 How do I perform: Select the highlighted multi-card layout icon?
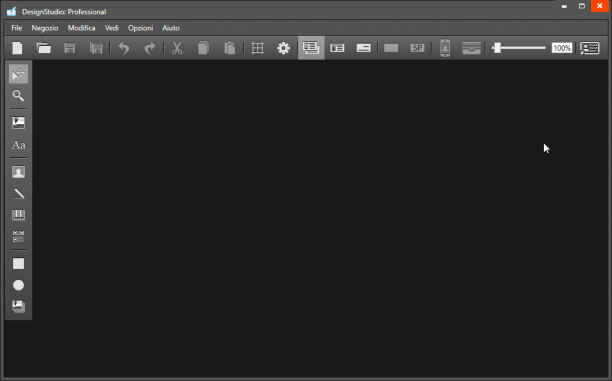311,48
